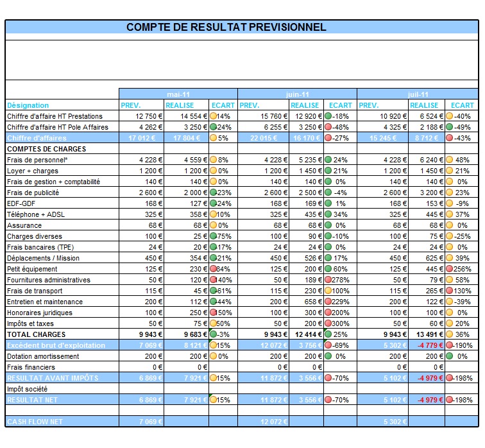Click red indicator beside -27% Chiffre d'affaires
This screenshot has height=448, width=485.
coord(328,138)
